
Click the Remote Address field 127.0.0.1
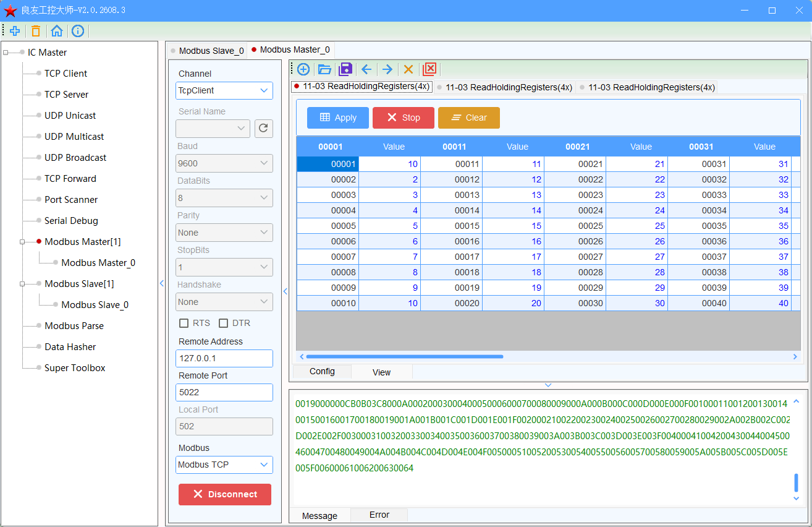[x=224, y=358]
